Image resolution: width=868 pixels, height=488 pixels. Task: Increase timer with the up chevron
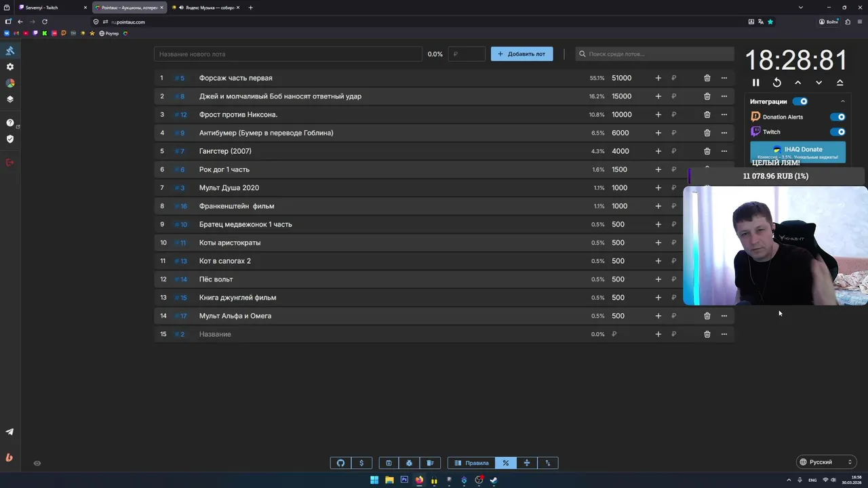(798, 83)
